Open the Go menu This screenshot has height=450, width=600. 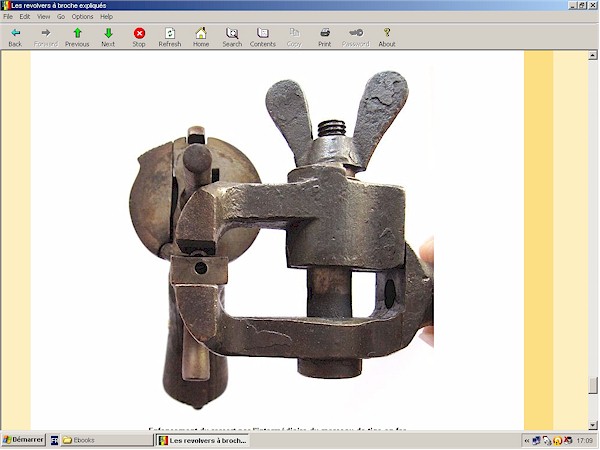(x=61, y=16)
